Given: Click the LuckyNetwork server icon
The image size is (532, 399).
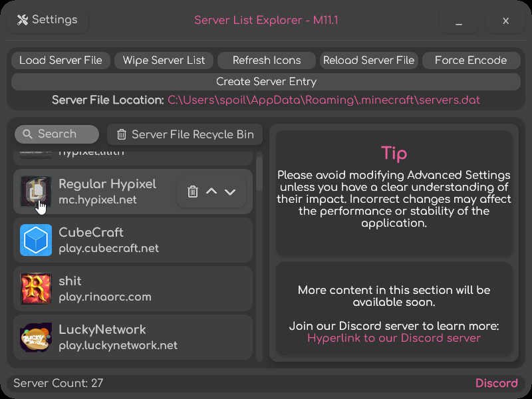Looking at the screenshot, I should click(36, 337).
